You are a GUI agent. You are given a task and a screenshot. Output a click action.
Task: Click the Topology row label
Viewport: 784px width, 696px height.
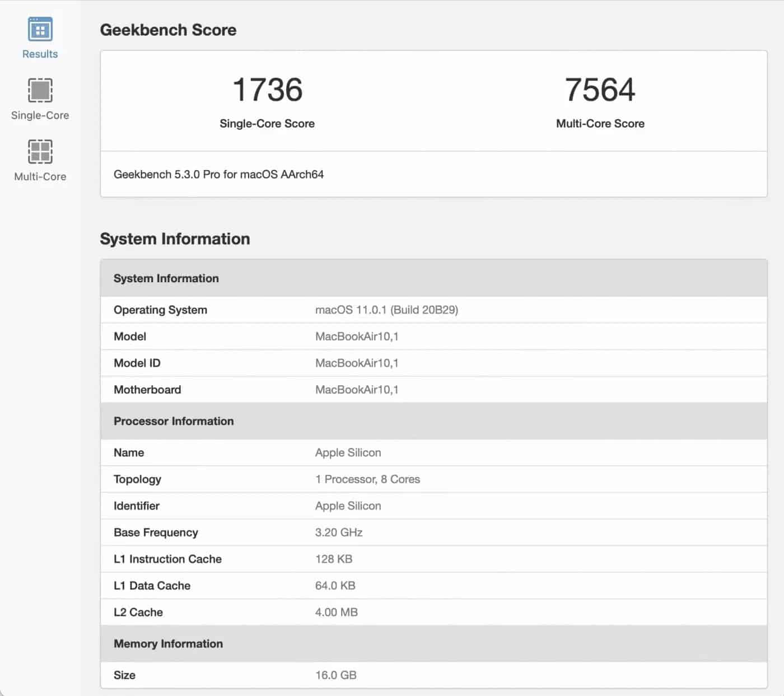coord(137,479)
